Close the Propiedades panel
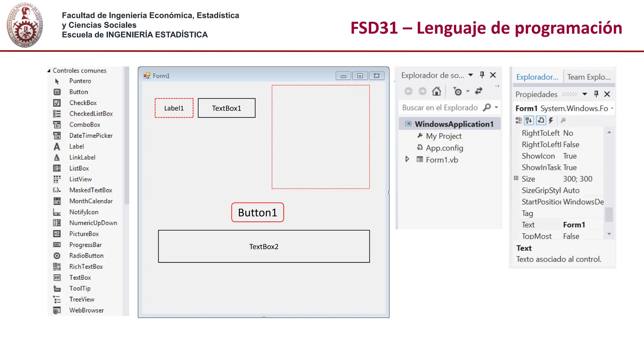644x362 pixels. pos(607,94)
